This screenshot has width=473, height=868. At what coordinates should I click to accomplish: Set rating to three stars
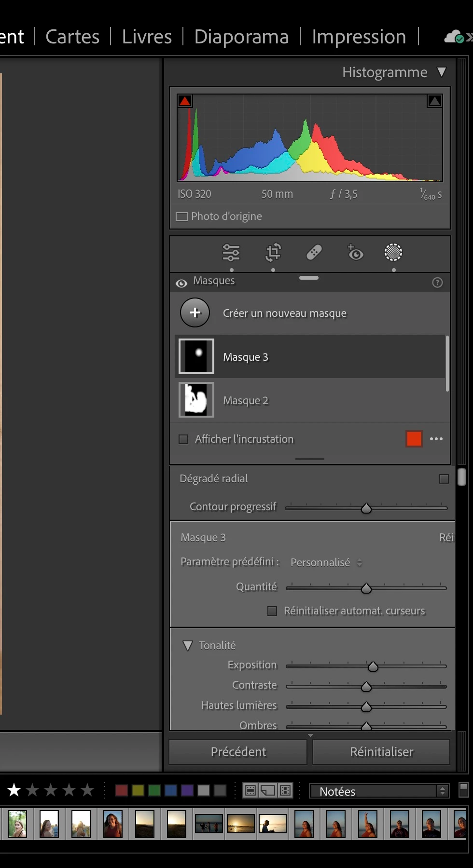(51, 790)
